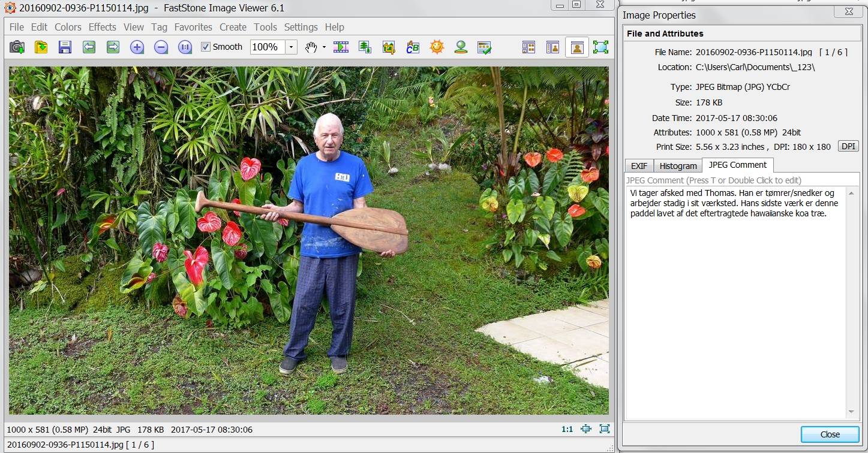868x453 pixels.
Task: Open the zoom percentage dropdown
Action: pyautogui.click(x=291, y=47)
